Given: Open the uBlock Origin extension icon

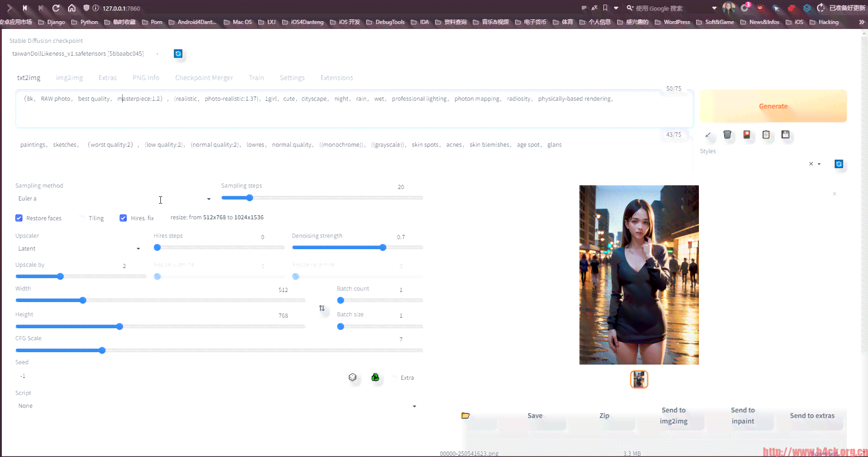Looking at the screenshot, I should [x=760, y=8].
